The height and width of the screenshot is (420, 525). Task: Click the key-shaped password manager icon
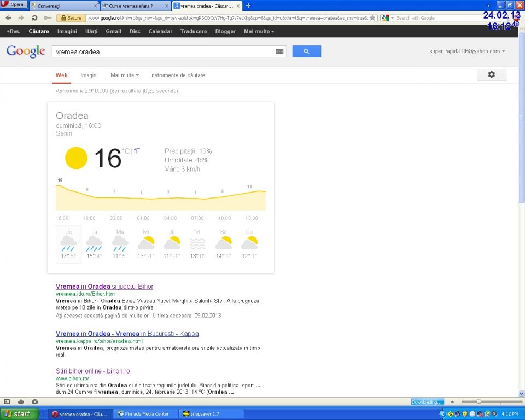(x=48, y=17)
